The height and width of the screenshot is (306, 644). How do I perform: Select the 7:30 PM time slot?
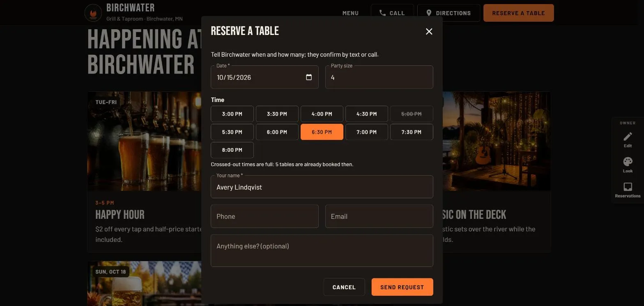411,132
